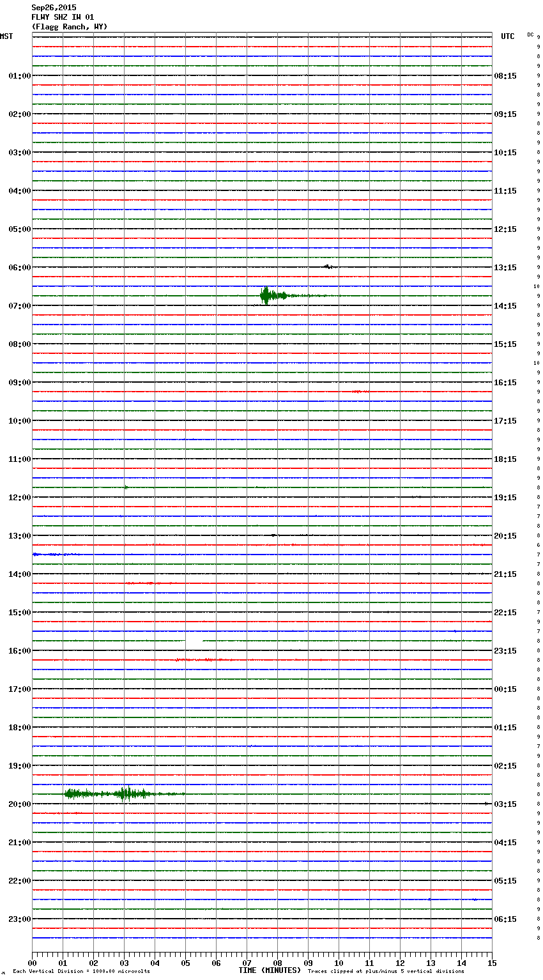Click minute 03 on the bottom axis
This screenshot has width=543, height=980.
point(124,963)
